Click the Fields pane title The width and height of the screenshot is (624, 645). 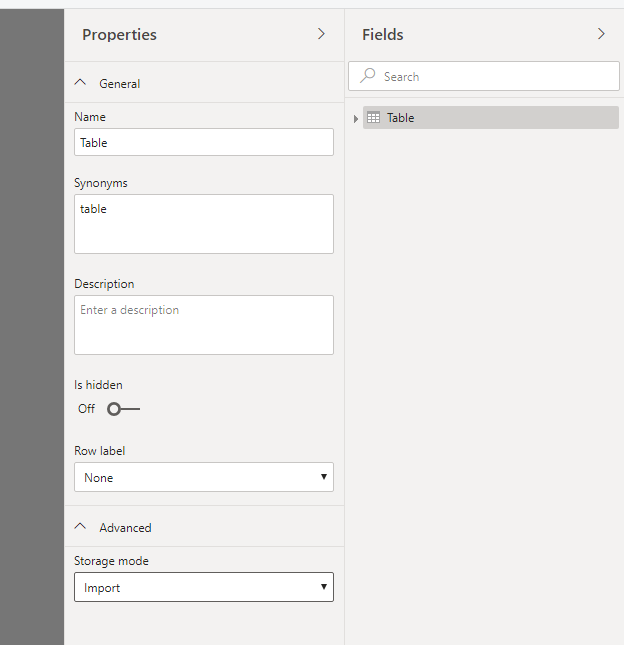point(383,35)
